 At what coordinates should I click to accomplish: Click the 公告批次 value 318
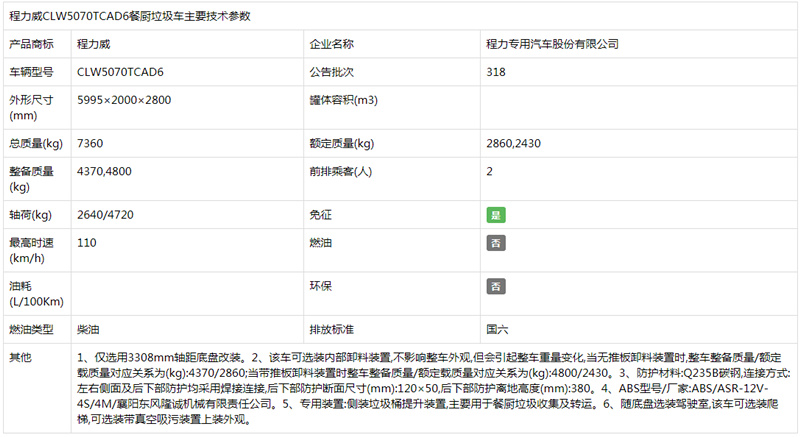click(495, 72)
